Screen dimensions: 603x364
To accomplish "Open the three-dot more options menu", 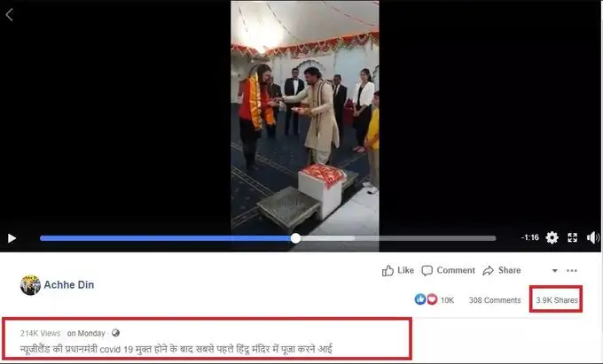I will [x=572, y=271].
